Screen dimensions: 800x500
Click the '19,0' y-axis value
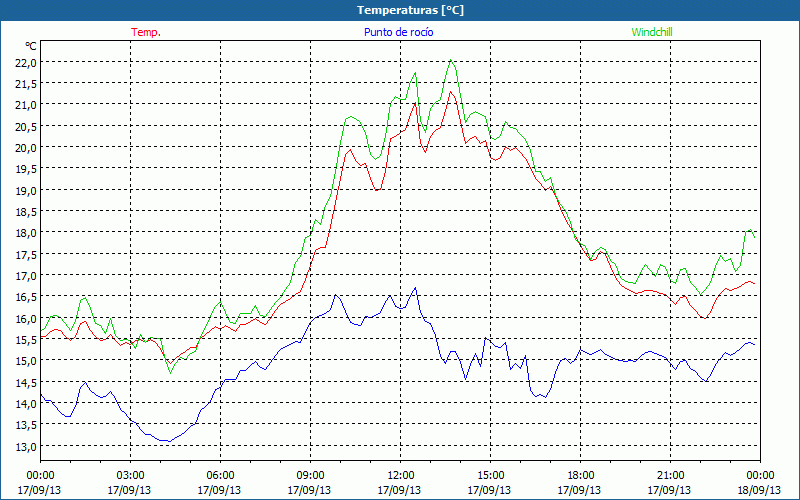(x=26, y=190)
